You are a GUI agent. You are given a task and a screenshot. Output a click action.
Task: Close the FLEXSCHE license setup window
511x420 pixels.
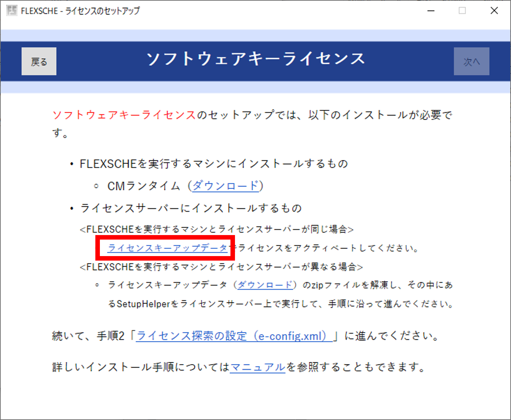[494, 11]
